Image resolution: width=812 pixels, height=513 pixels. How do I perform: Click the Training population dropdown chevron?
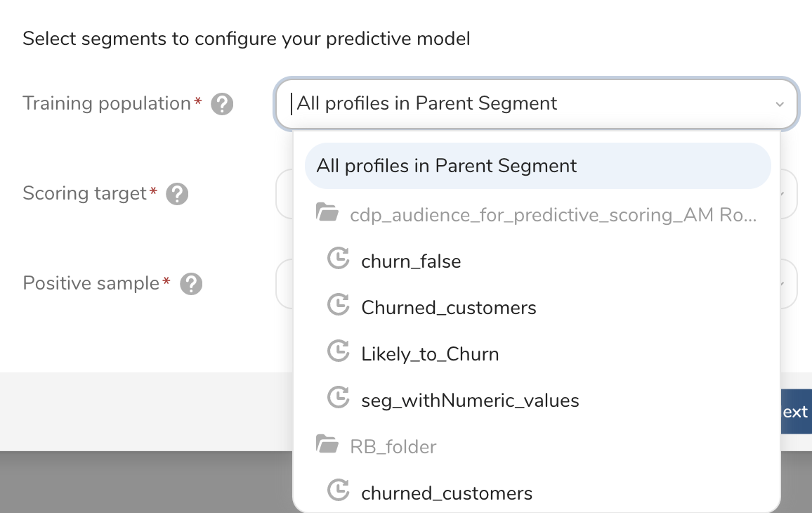point(779,104)
